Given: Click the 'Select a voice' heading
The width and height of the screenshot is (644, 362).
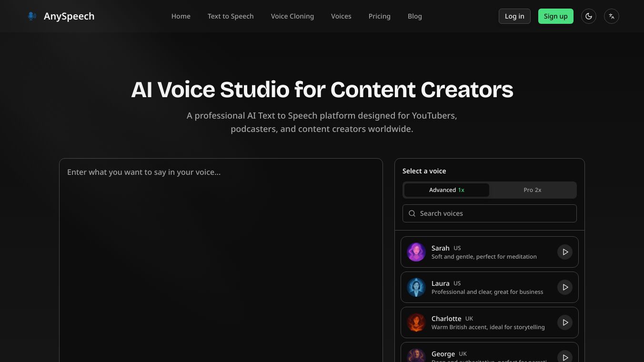Looking at the screenshot, I should point(424,171).
